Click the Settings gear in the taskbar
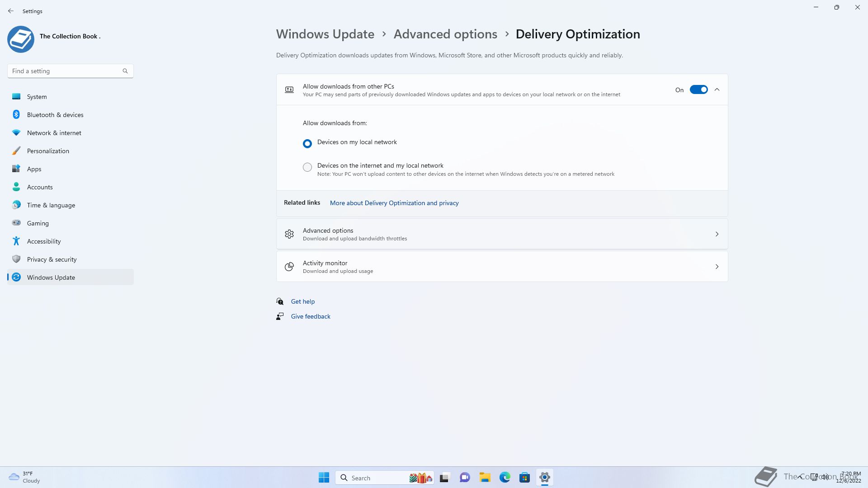868x488 pixels. coord(545,478)
